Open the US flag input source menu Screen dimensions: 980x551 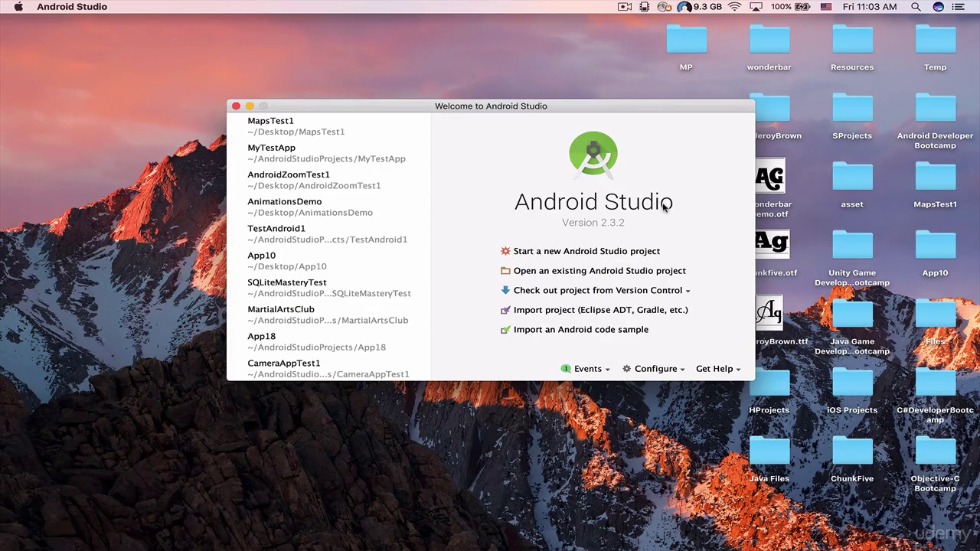pyautogui.click(x=826, y=7)
